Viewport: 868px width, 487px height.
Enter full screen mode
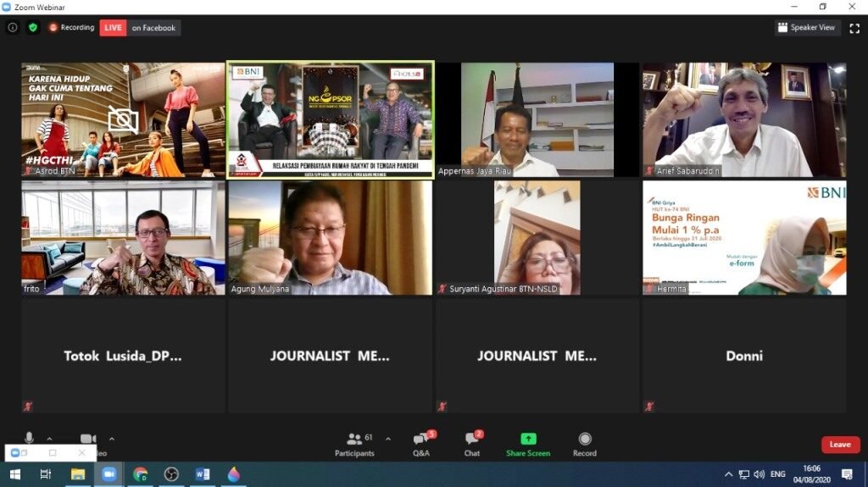pyautogui.click(x=854, y=28)
